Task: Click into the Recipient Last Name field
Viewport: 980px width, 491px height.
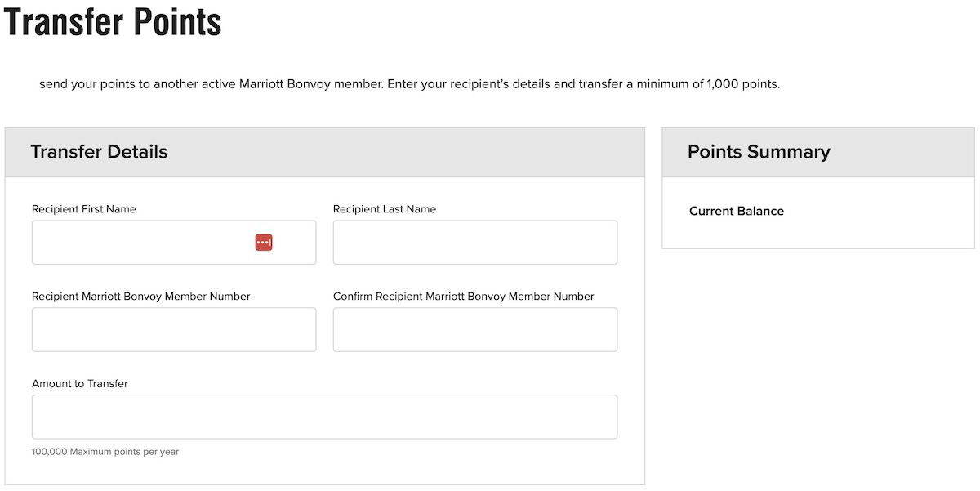Action: tap(474, 243)
